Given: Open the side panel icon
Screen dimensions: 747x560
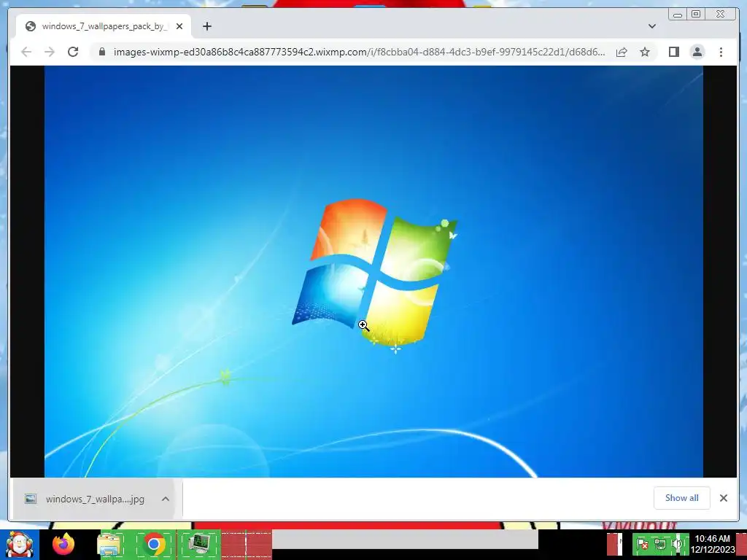Looking at the screenshot, I should pos(673,52).
